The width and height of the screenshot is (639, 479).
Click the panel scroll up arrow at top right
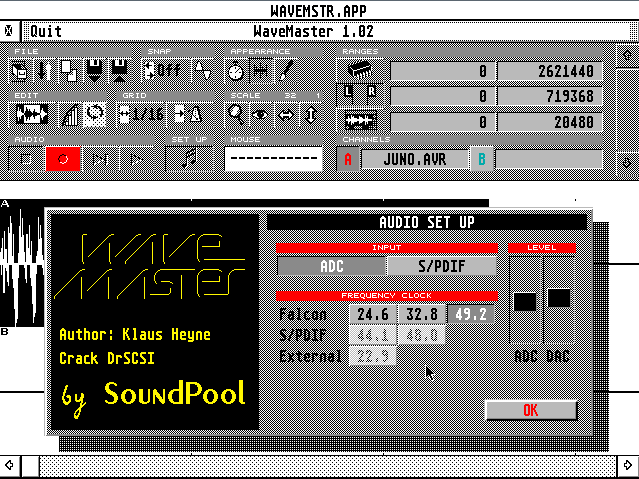tap(627, 55)
